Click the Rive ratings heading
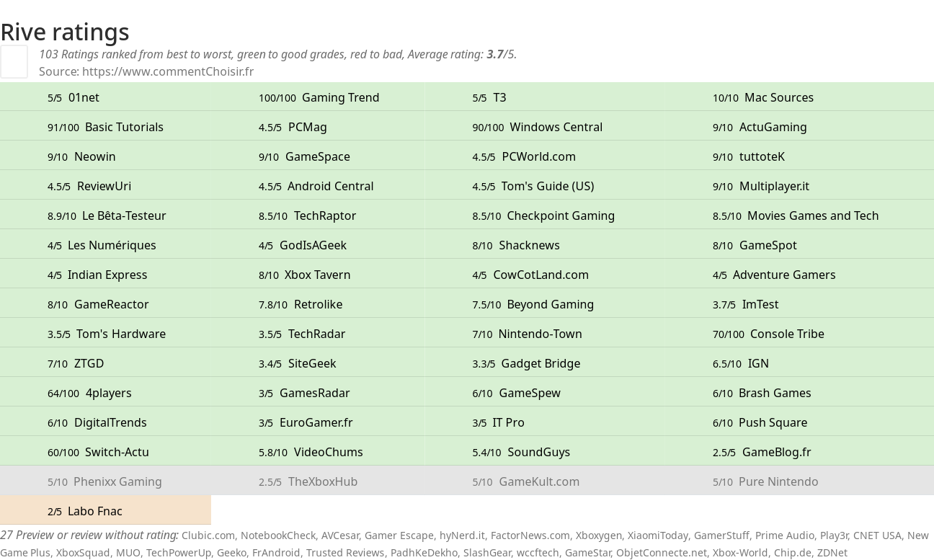The image size is (934, 560). tap(65, 32)
